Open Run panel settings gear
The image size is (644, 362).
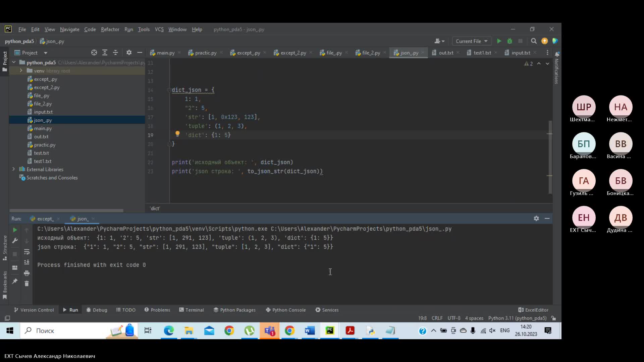click(536, 218)
